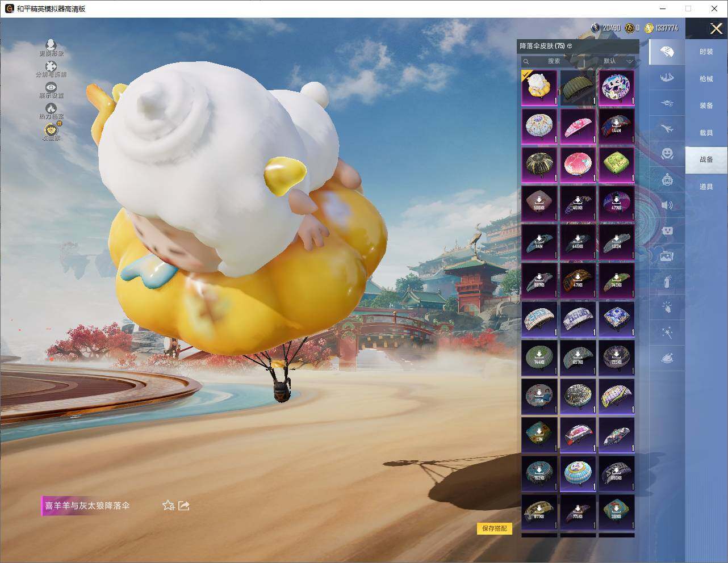Switch to the 时装 tab
Image resolution: width=728 pixels, height=563 pixels.
pyautogui.click(x=706, y=52)
